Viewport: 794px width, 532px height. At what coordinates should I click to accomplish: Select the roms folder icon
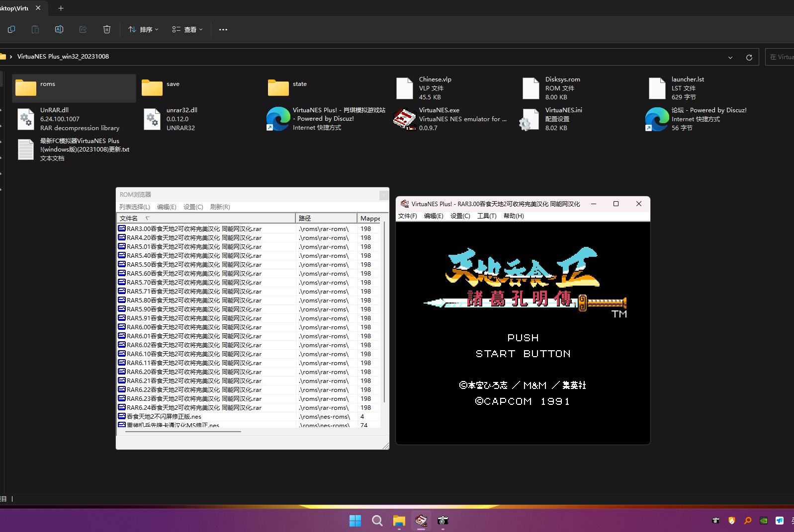26,88
